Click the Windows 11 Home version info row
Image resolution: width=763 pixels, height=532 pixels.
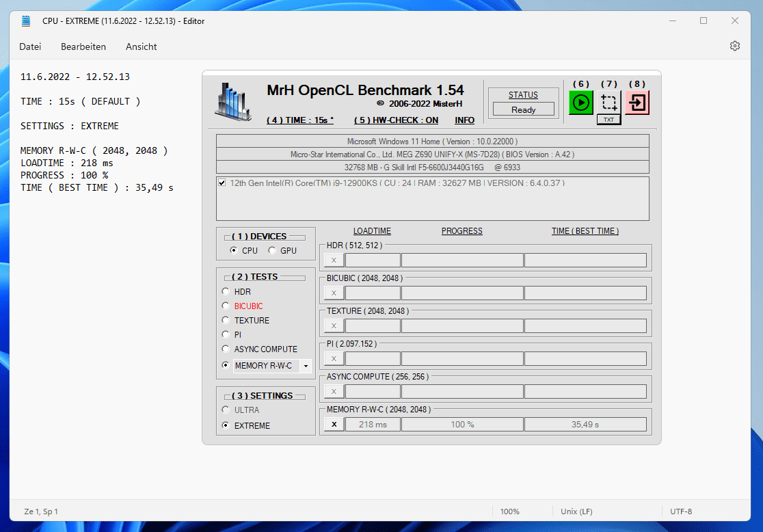[433, 141]
